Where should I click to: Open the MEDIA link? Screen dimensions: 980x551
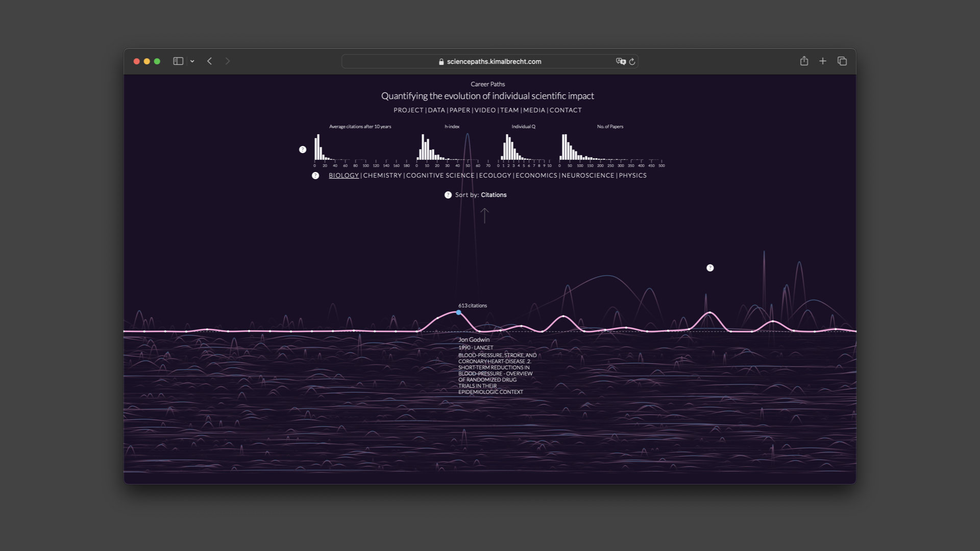pos(534,110)
